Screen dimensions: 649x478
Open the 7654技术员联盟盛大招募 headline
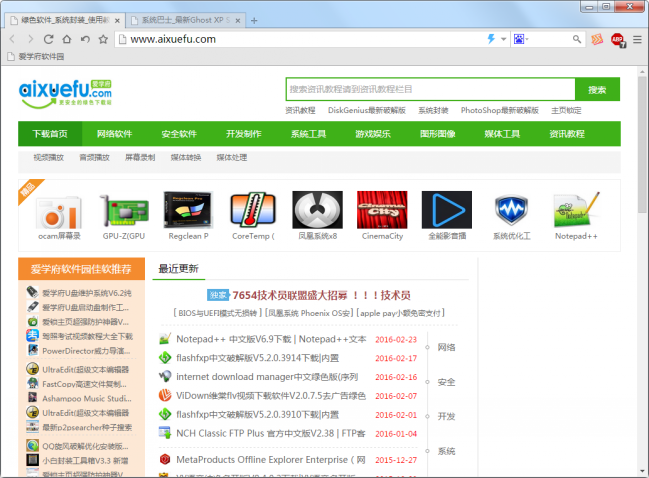[321, 295]
